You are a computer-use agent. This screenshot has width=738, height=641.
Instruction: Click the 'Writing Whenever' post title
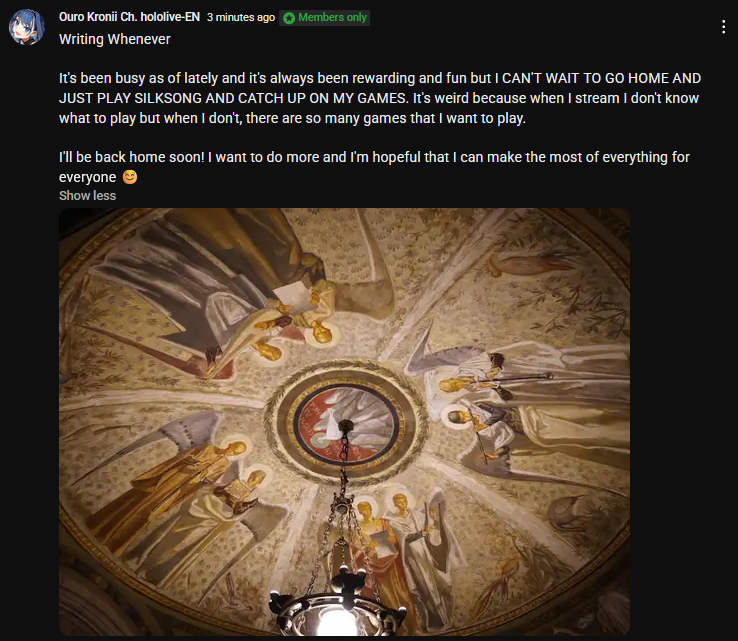[114, 39]
